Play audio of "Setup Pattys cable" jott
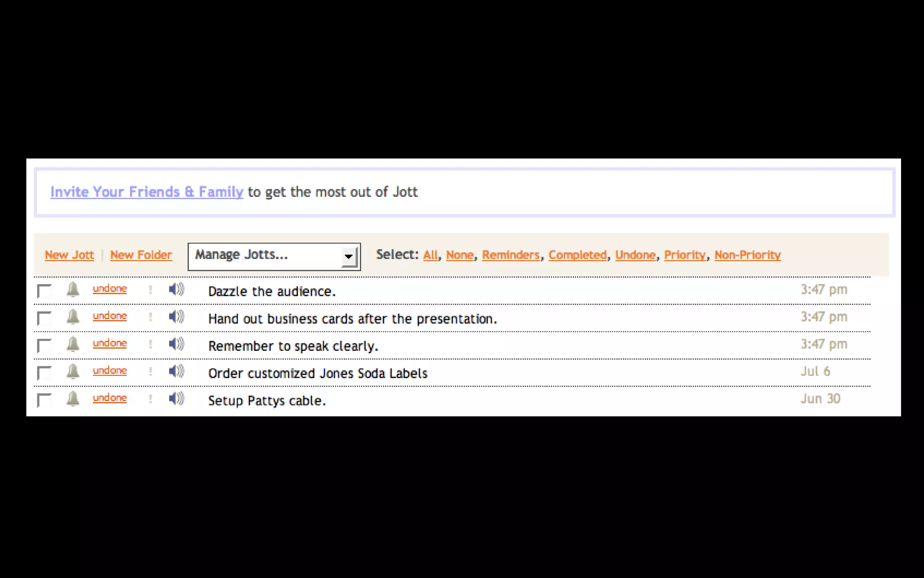Screen dimensions: 924x578 [176, 398]
